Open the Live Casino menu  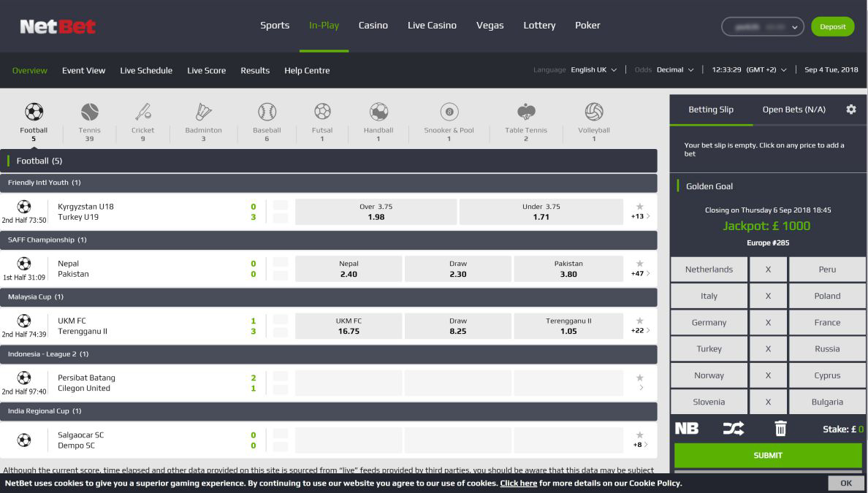[432, 26]
